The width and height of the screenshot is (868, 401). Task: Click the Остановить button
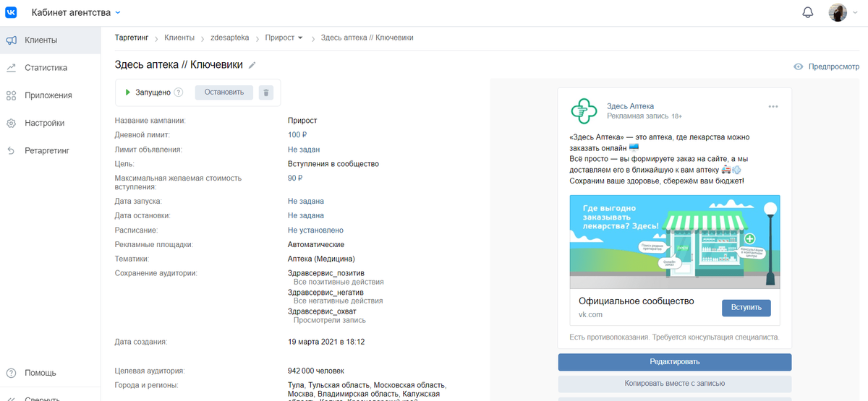pyautogui.click(x=224, y=92)
